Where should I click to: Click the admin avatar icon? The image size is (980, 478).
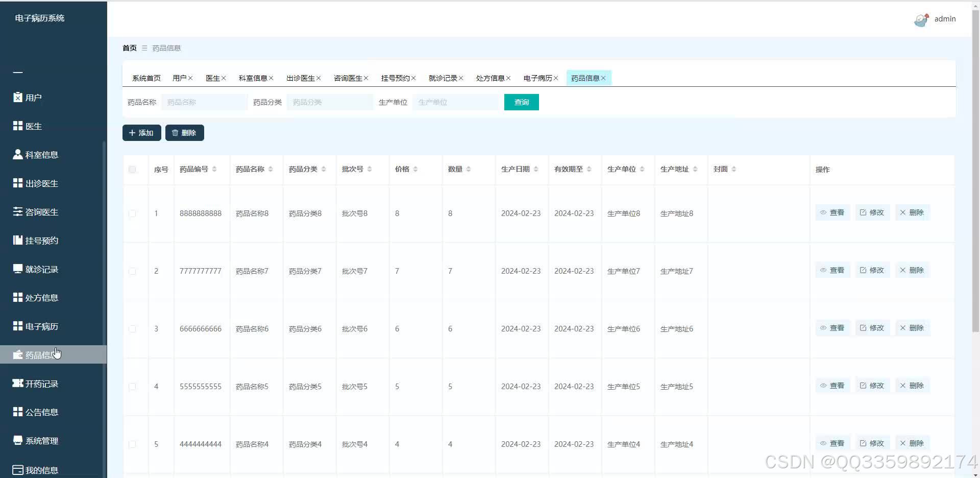point(921,19)
